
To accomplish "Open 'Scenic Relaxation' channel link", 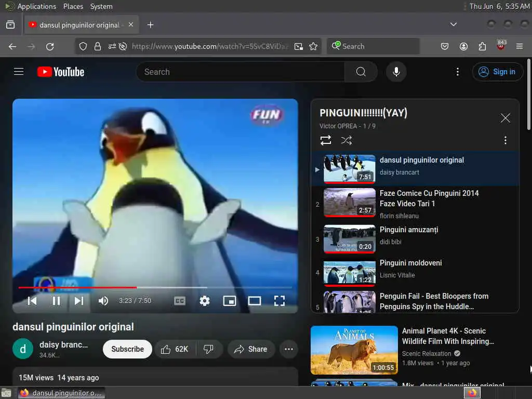I will point(427,353).
